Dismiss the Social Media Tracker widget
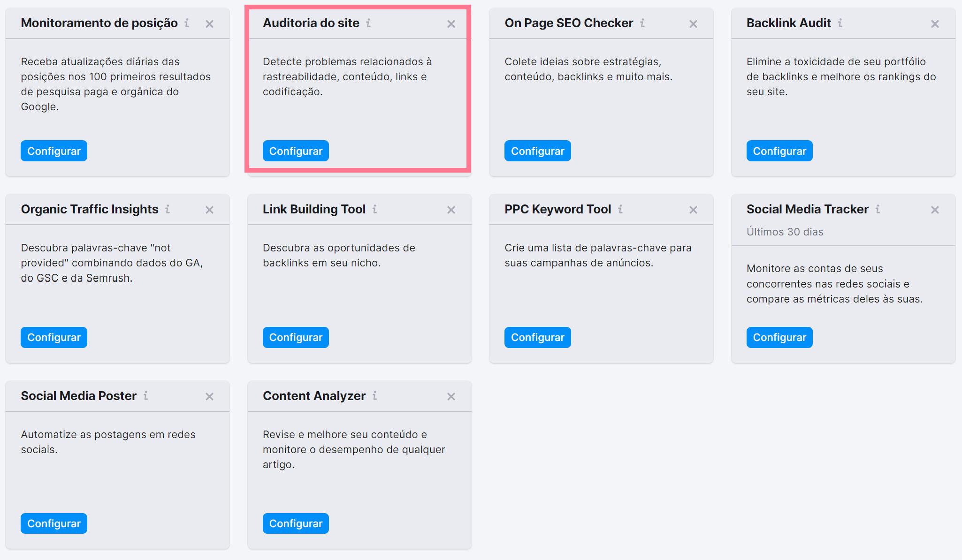 (x=935, y=210)
